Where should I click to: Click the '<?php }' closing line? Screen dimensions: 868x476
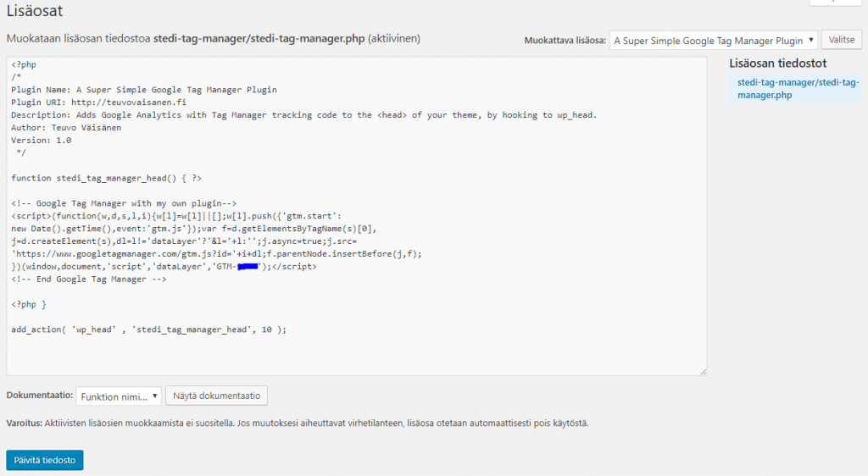click(29, 305)
